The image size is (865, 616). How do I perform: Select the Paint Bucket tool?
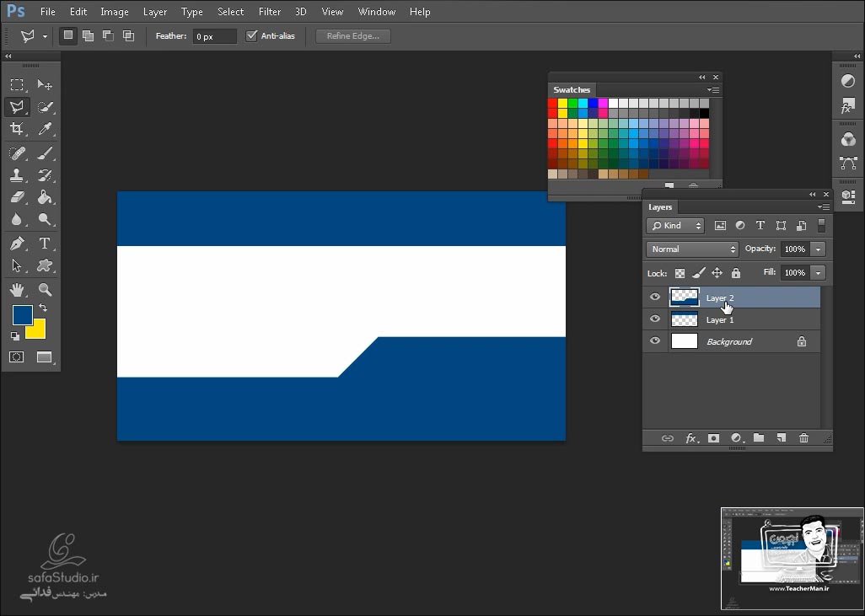coord(44,197)
